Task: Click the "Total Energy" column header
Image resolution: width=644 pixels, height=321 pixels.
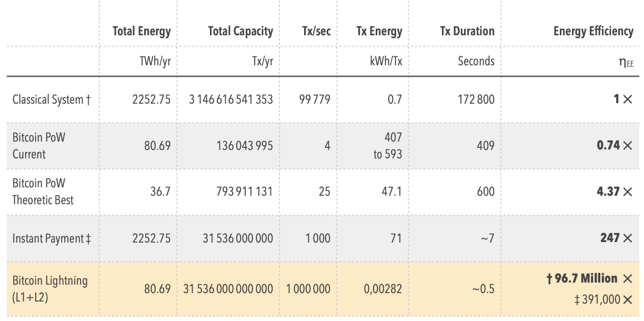Action: (x=142, y=32)
